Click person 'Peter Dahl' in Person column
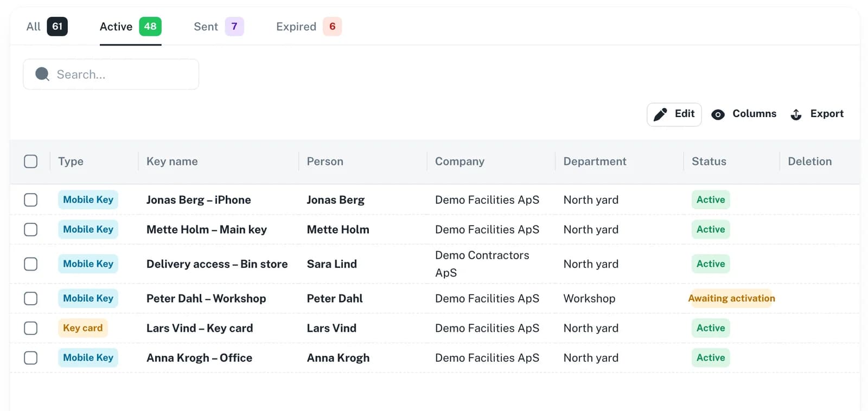Viewport: 868px width, 411px height. pyautogui.click(x=335, y=299)
